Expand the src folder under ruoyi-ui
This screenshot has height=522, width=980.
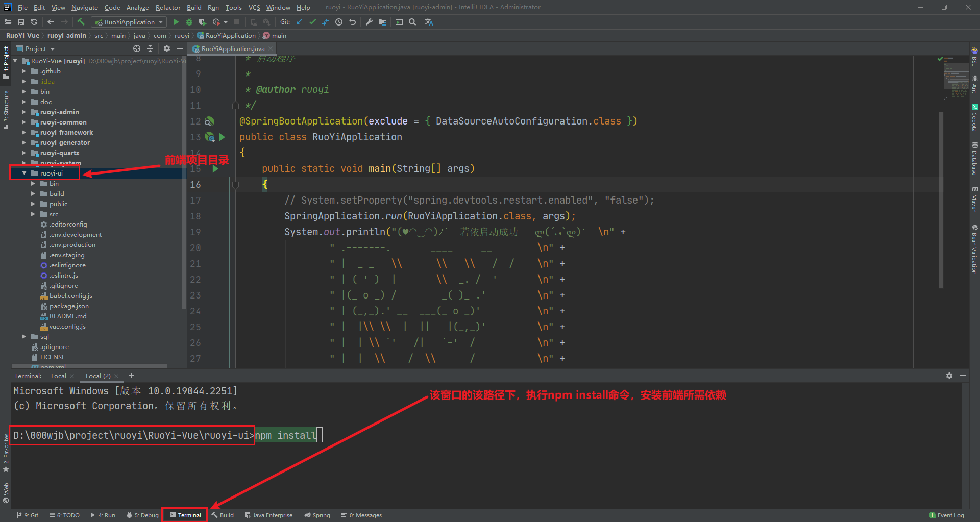33,214
